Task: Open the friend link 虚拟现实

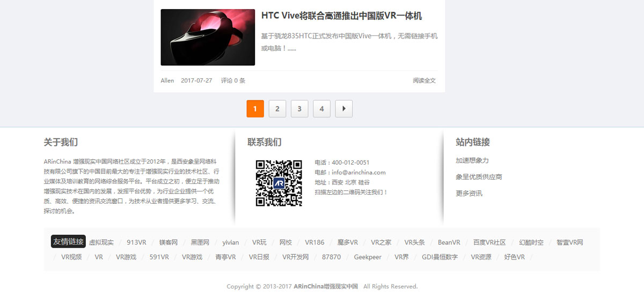Action: click(101, 242)
